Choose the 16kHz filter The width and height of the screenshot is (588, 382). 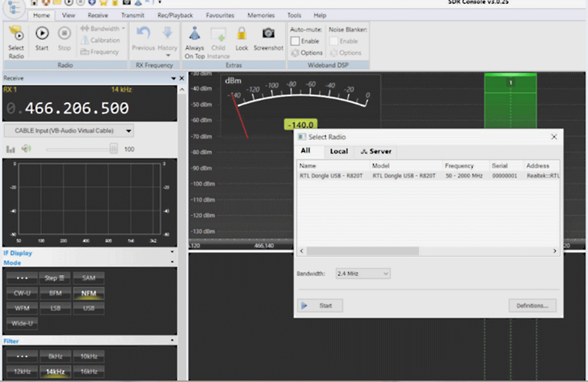pos(88,372)
